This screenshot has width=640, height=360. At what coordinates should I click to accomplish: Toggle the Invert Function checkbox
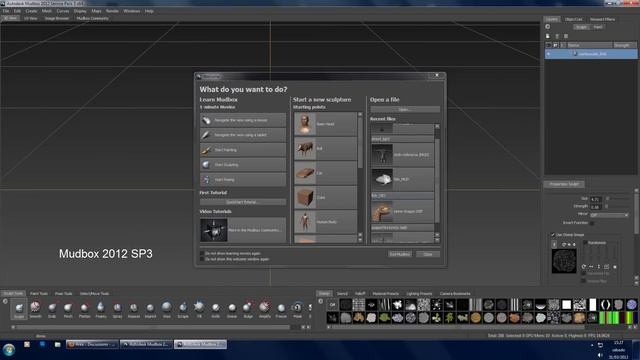[592, 223]
